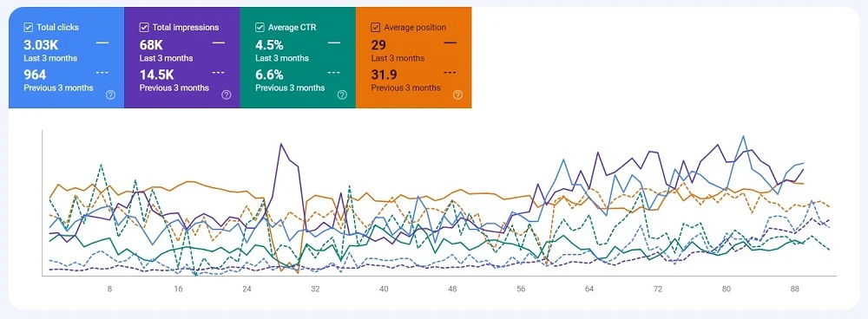Open help icon on Total clicks card
The image size is (868, 319).
(x=110, y=94)
